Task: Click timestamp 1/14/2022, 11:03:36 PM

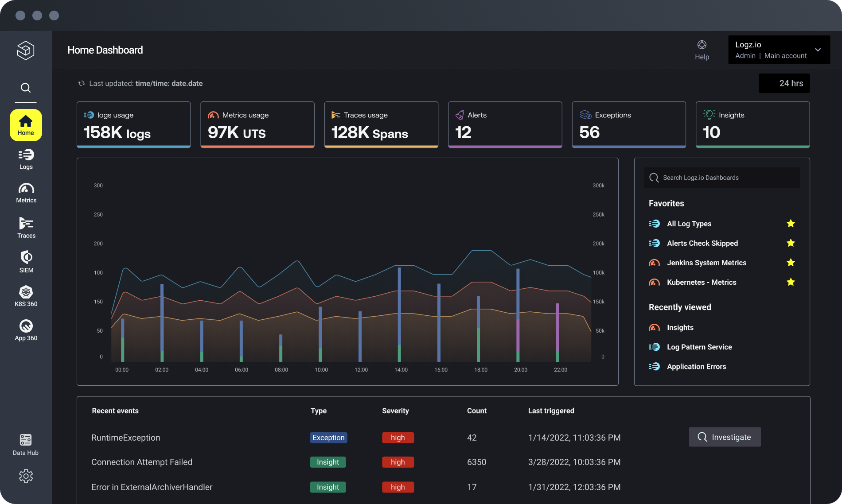Action: tap(574, 438)
